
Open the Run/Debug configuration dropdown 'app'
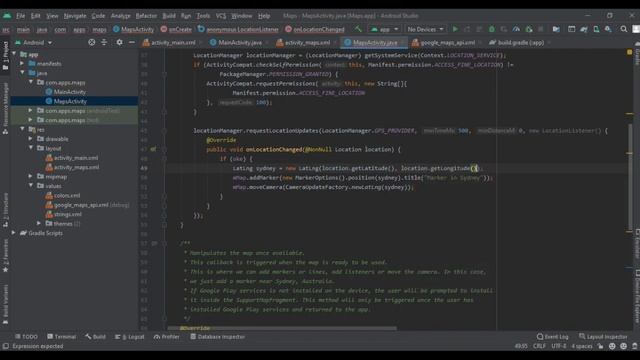384,29
